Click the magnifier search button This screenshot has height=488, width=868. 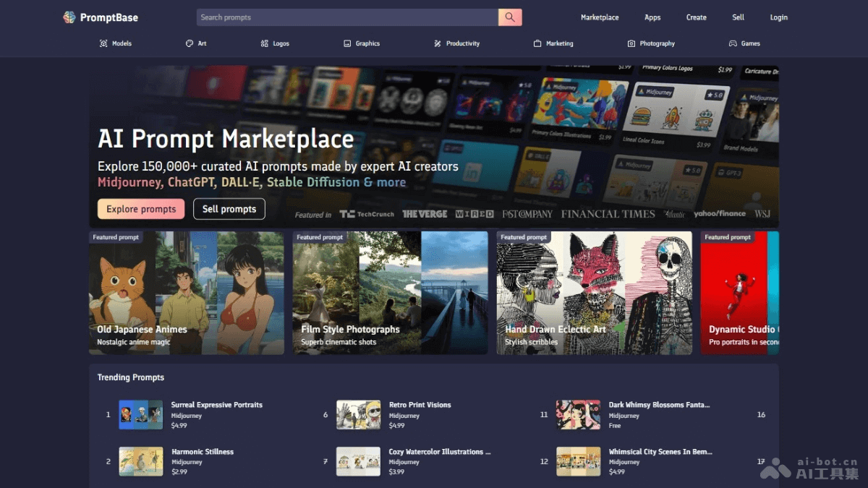pyautogui.click(x=510, y=17)
